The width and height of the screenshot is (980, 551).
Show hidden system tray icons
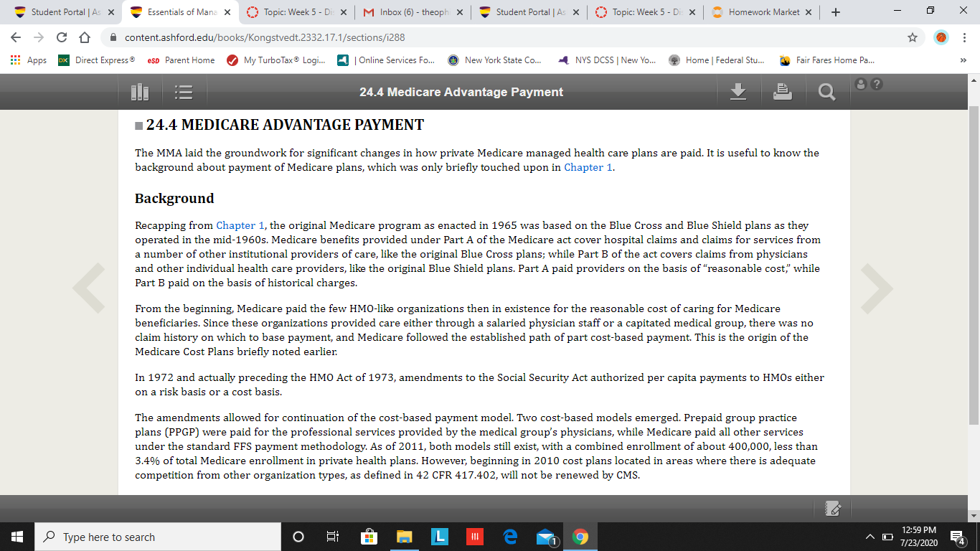point(870,537)
